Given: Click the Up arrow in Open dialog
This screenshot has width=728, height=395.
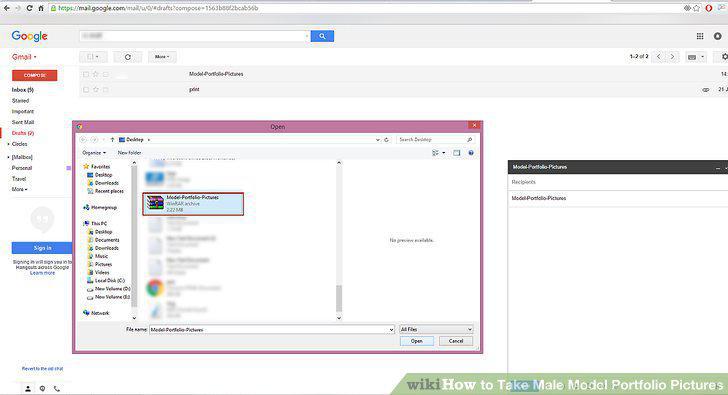Looking at the screenshot, I should (x=112, y=139).
